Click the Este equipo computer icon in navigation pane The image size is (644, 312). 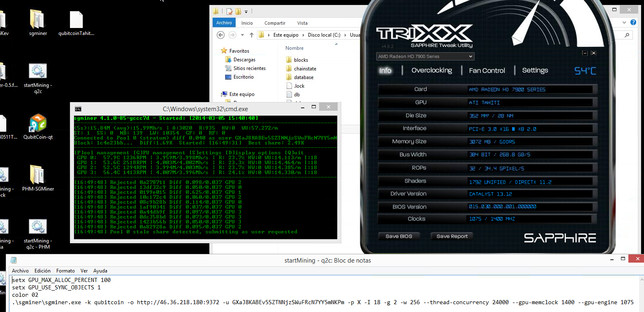(224, 94)
